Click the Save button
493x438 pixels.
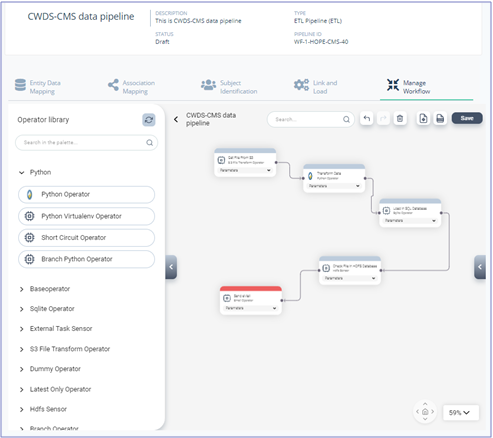(467, 118)
